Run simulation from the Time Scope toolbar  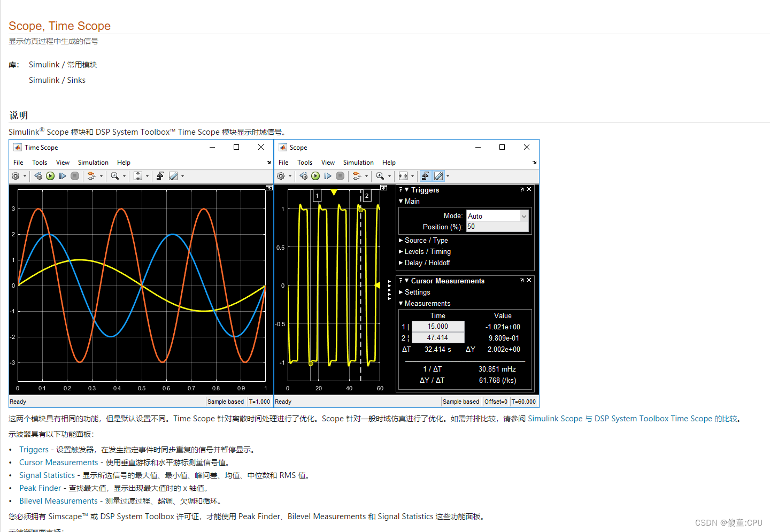(x=50, y=176)
